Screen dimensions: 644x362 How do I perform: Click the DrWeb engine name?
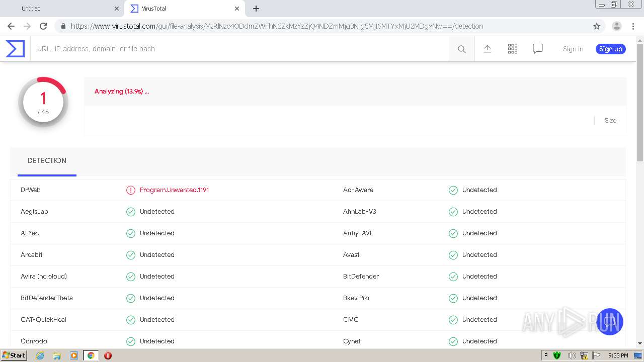pos(31,190)
